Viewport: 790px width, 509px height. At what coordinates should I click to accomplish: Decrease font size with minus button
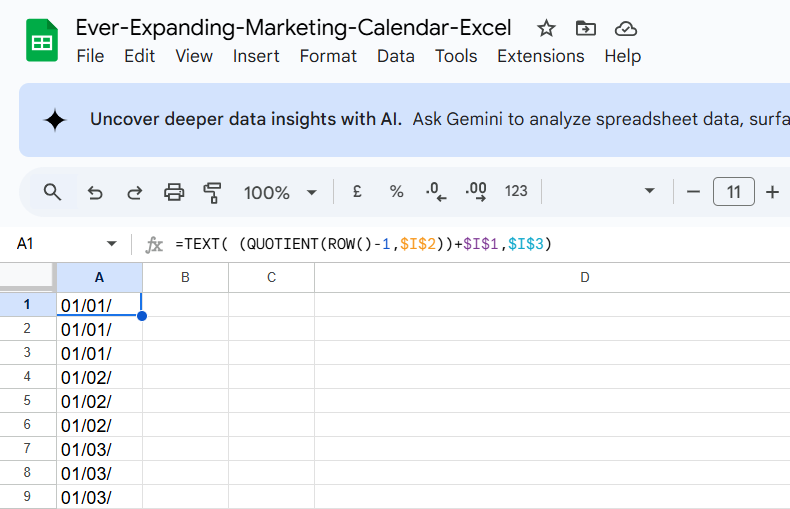tap(693, 192)
